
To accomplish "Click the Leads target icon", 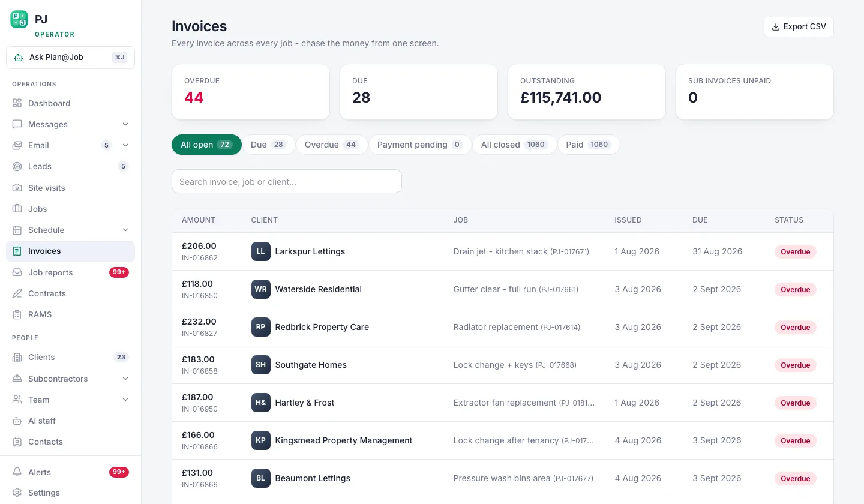I will tap(17, 166).
